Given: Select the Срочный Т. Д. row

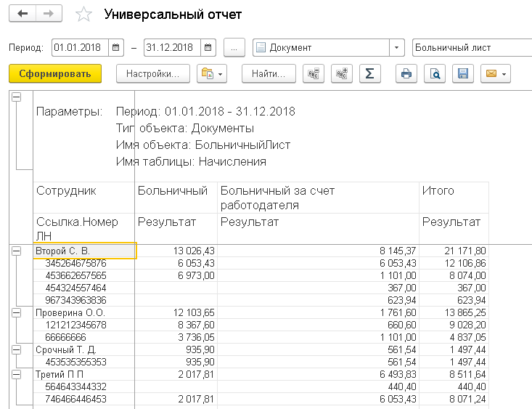Looking at the screenshot, I should point(84,349).
